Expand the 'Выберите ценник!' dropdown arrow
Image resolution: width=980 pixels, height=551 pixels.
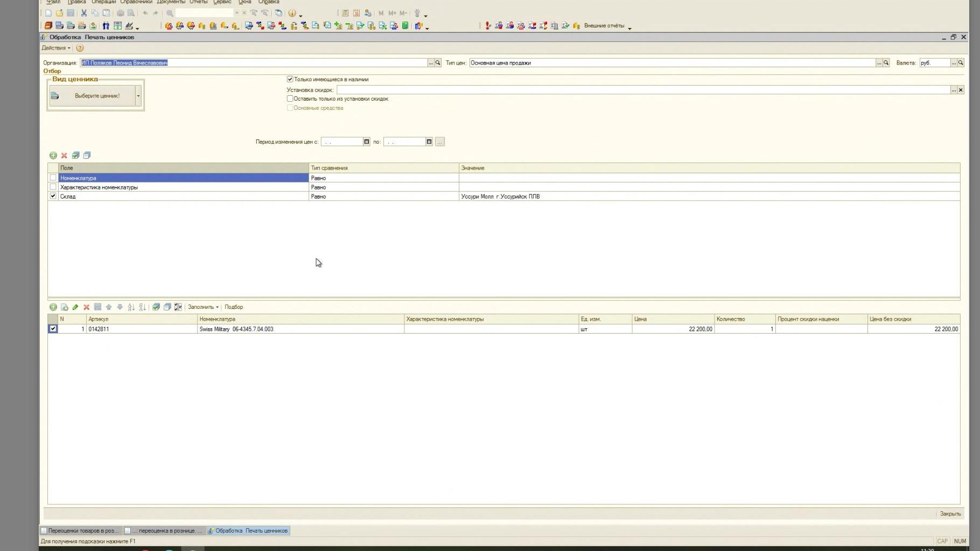tap(138, 96)
